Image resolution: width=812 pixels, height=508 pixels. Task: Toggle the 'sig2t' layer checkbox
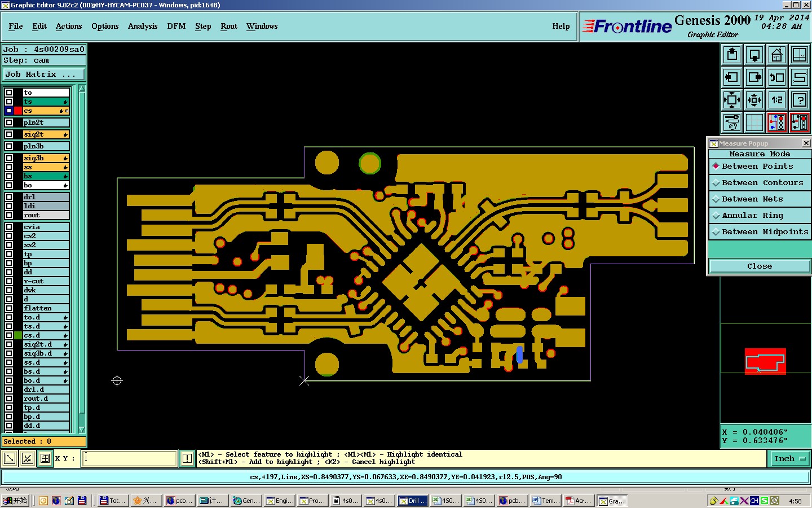9,134
